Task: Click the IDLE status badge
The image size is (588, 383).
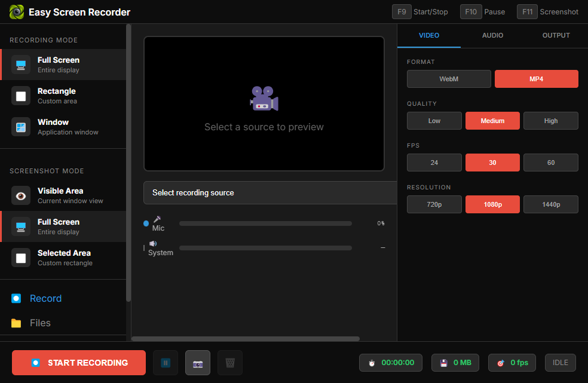Action: [561, 363]
